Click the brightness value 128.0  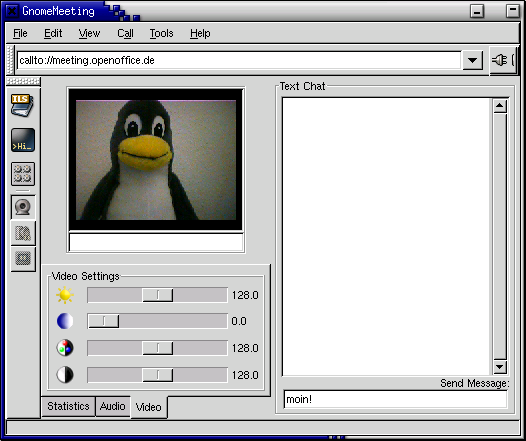point(245,295)
